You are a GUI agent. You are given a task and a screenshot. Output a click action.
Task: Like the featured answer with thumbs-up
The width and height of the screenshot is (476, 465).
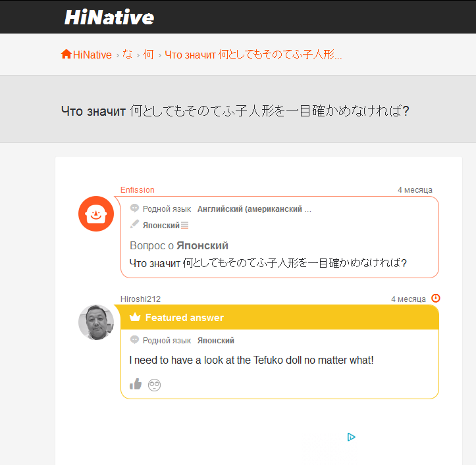pyautogui.click(x=136, y=384)
